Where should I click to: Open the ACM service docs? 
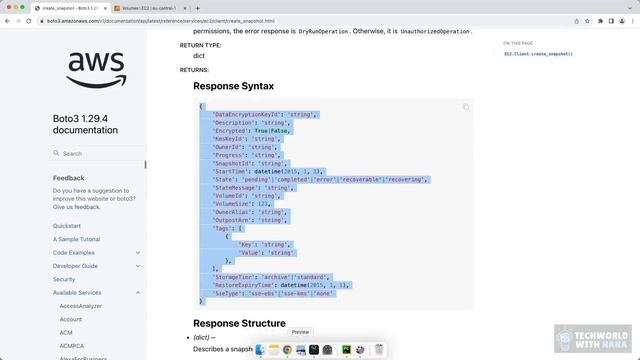(x=66, y=333)
